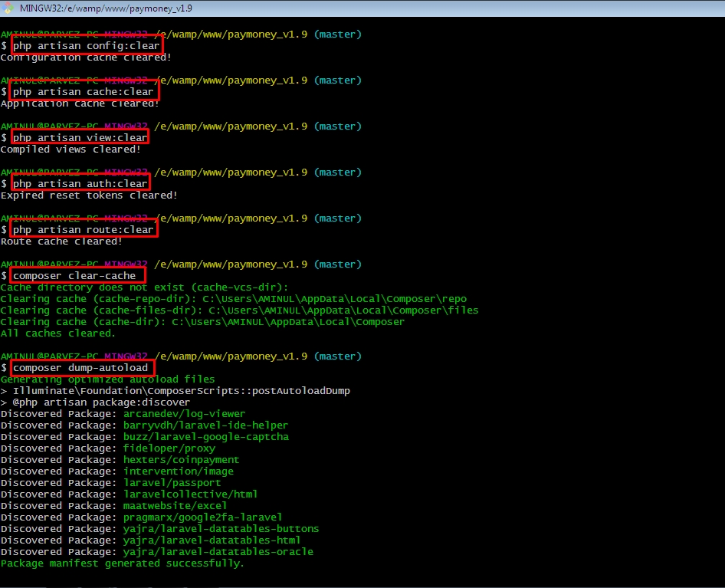Click the 'composer dump-autoload' command

point(80,368)
